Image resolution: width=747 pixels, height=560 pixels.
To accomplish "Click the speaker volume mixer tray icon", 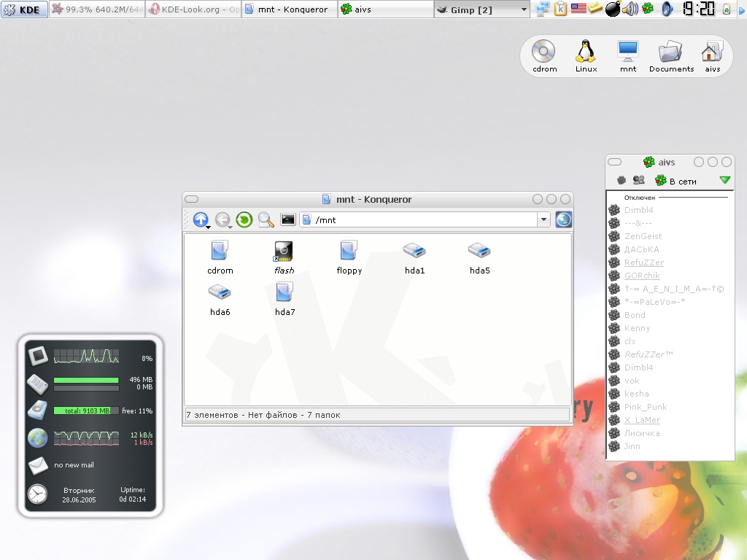I will (630, 9).
